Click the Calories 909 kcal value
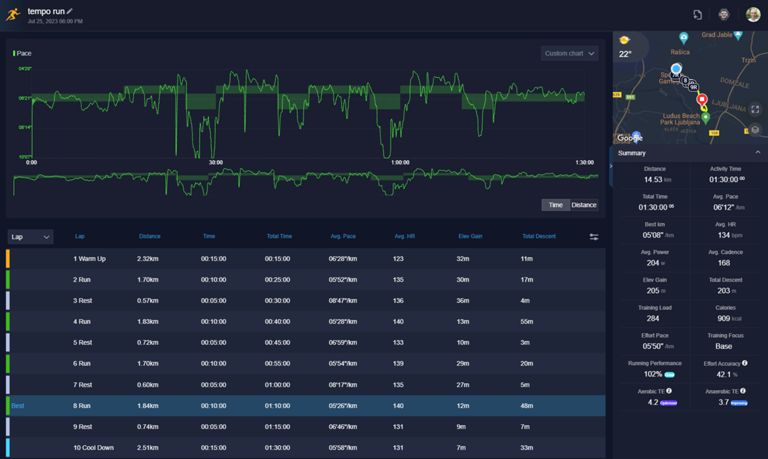Viewport: 768px width, 459px height. pos(729,318)
